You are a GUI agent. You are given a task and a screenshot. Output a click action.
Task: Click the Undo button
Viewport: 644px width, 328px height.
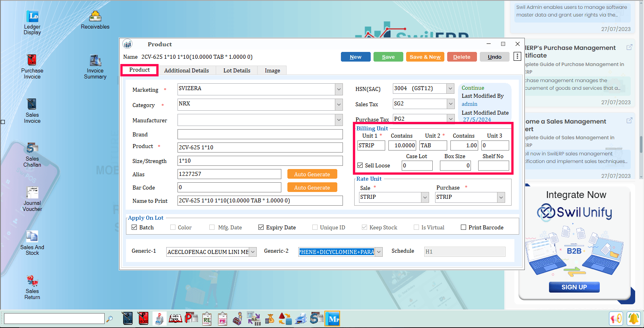tap(495, 57)
